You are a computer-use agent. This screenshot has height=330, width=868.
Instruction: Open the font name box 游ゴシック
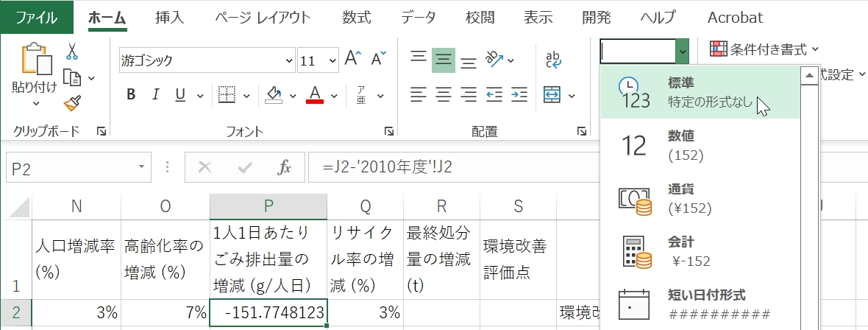click(x=207, y=61)
